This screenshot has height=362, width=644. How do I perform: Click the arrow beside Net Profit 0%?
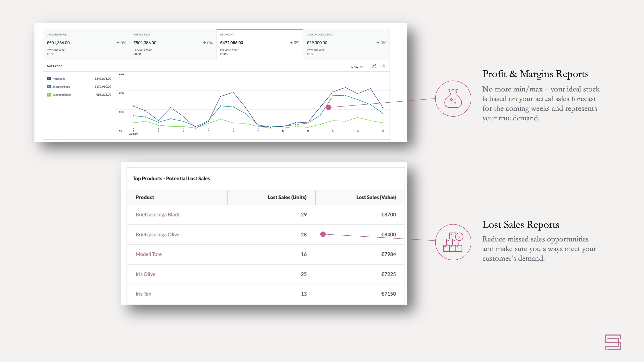pyautogui.click(x=291, y=43)
